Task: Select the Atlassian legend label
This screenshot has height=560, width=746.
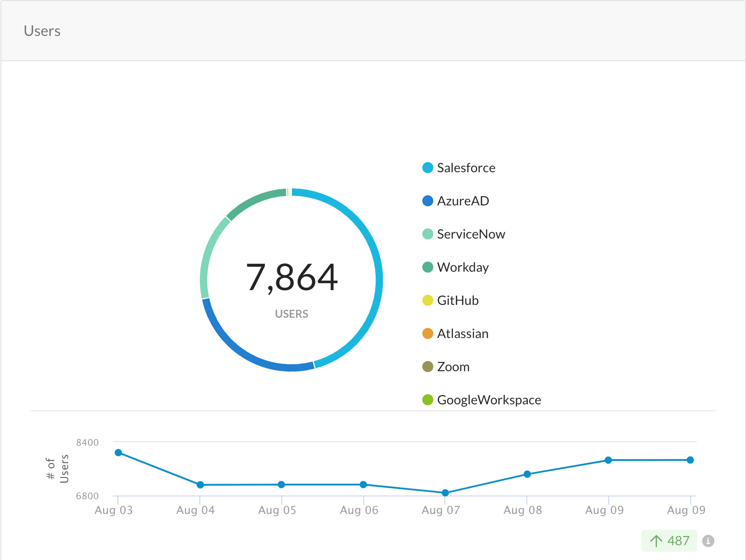Action: click(x=463, y=333)
